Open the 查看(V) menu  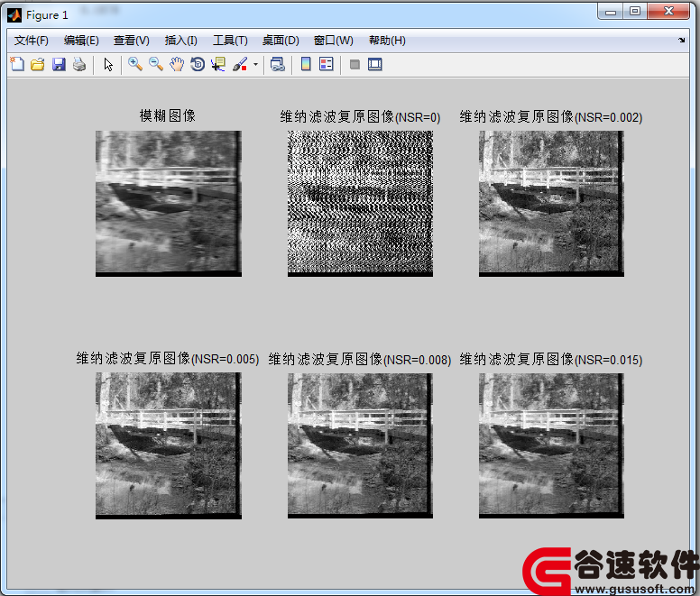point(132,41)
